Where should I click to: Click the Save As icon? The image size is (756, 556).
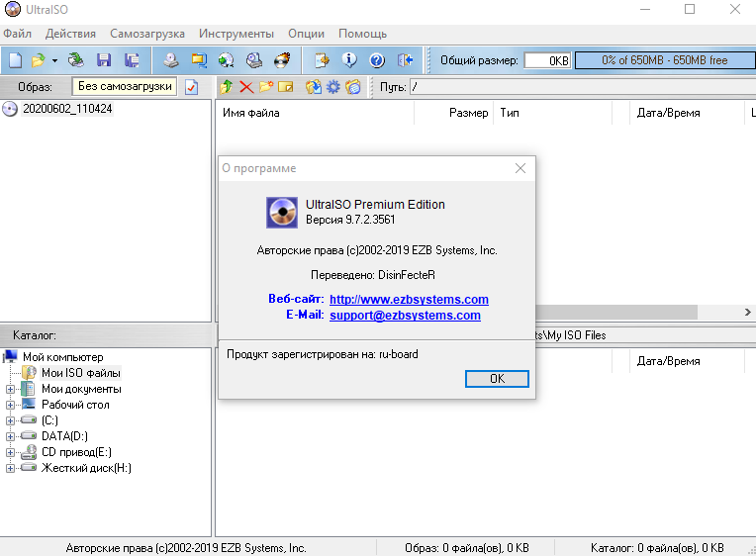click(x=132, y=60)
